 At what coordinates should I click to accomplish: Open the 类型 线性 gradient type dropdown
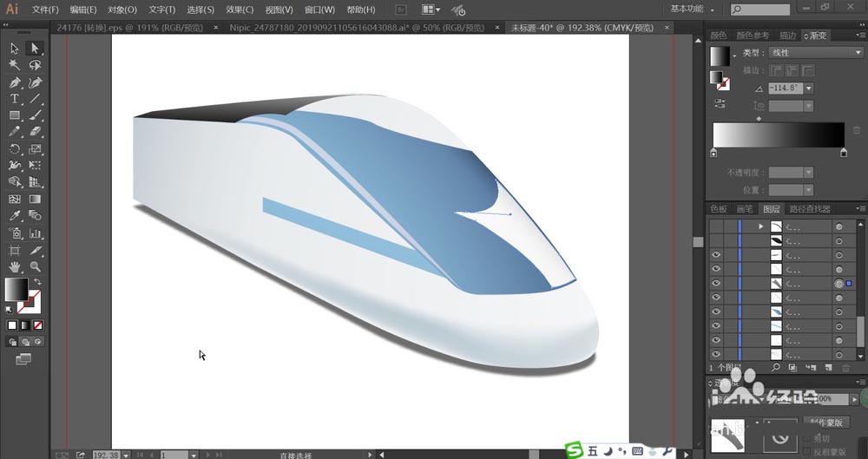point(816,53)
